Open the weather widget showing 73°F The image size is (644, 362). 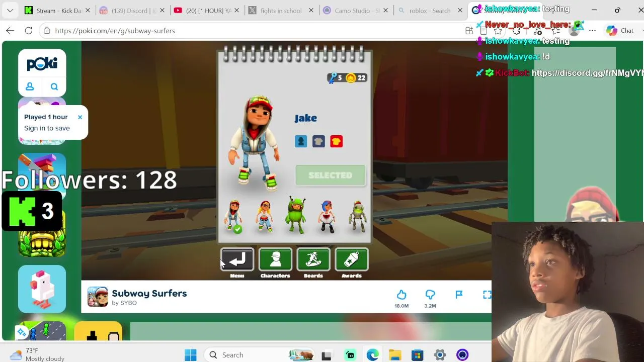(38, 354)
